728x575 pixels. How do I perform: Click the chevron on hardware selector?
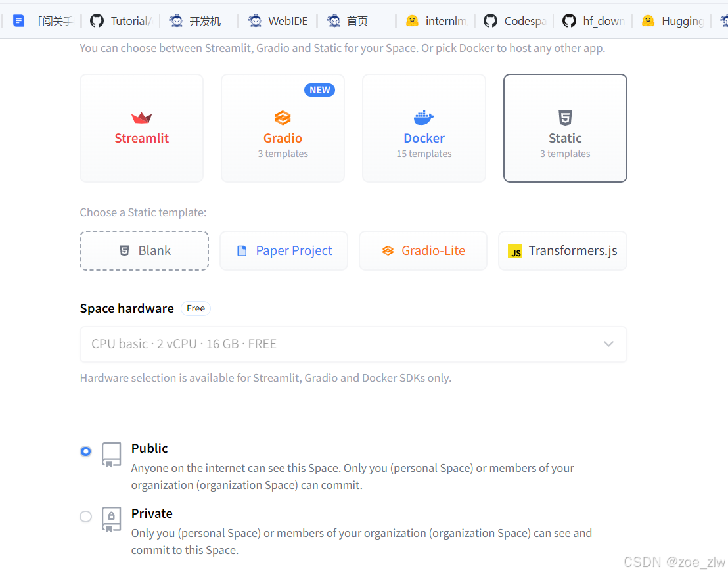click(x=608, y=344)
